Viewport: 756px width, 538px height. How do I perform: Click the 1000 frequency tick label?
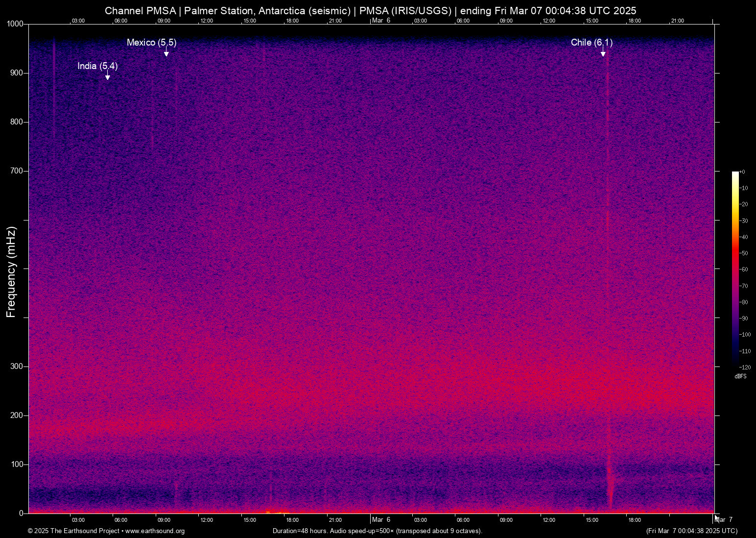point(15,24)
